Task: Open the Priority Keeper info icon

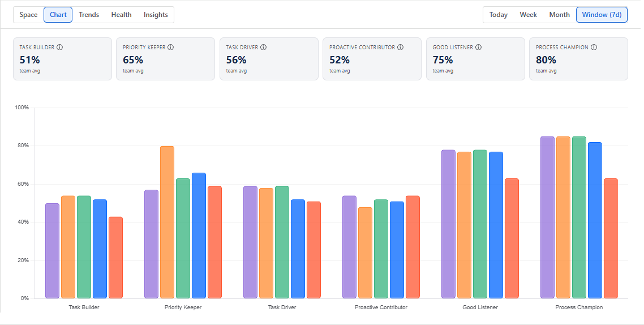Action: point(170,47)
